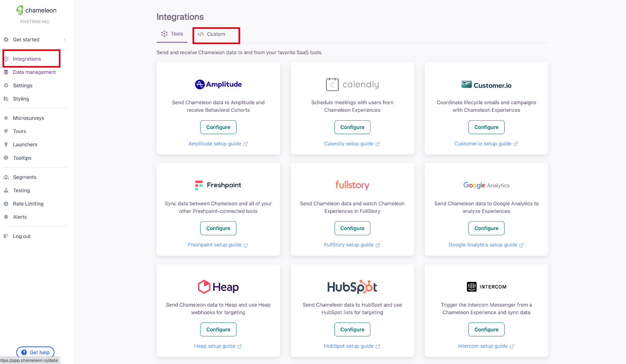Configure the Freshpaint integration
The width and height of the screenshot is (626, 364).
point(218,228)
